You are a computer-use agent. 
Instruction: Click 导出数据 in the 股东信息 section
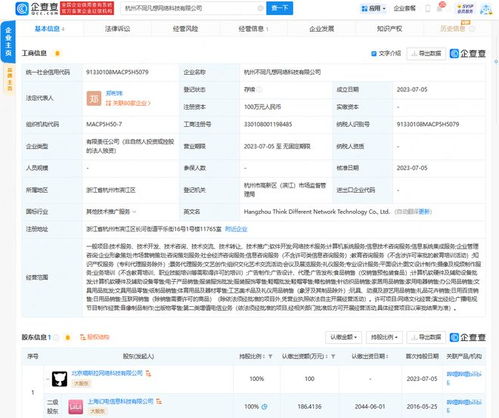pyautogui.click(x=426, y=337)
